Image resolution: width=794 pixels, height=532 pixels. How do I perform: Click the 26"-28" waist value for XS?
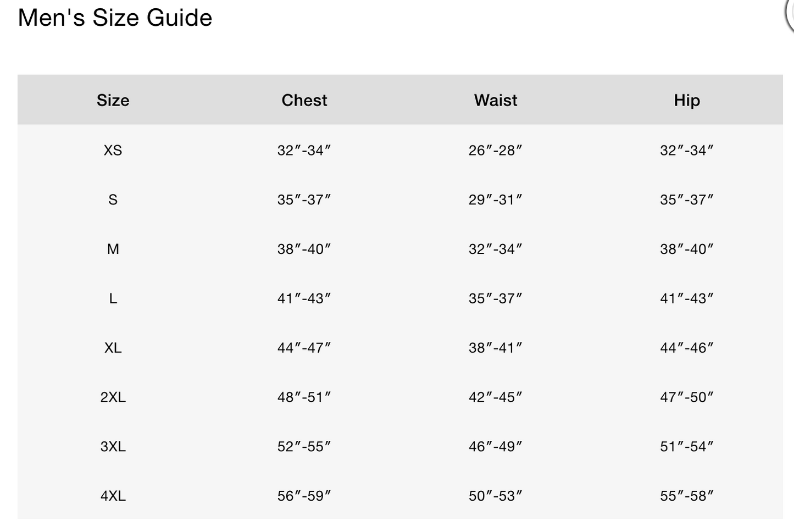pyautogui.click(x=495, y=150)
